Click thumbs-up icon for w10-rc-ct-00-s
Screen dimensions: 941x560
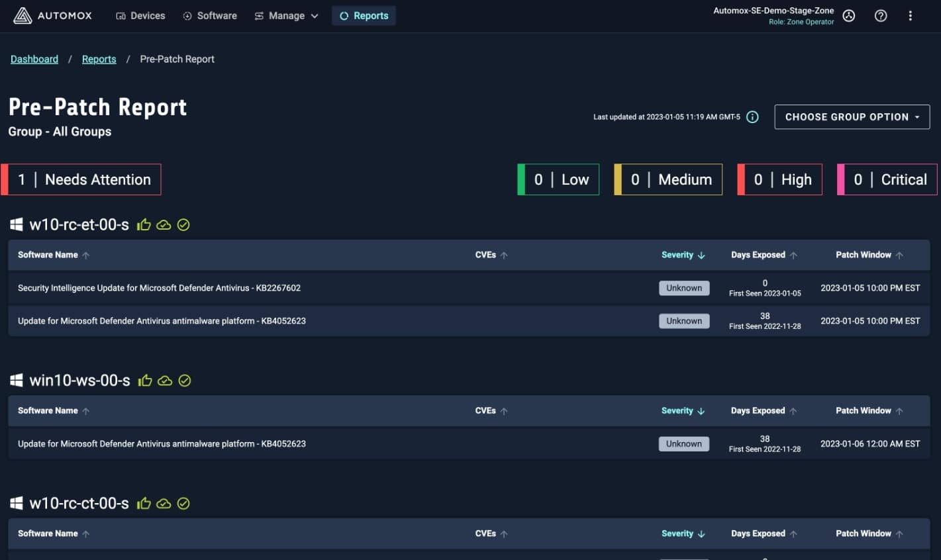coord(144,504)
